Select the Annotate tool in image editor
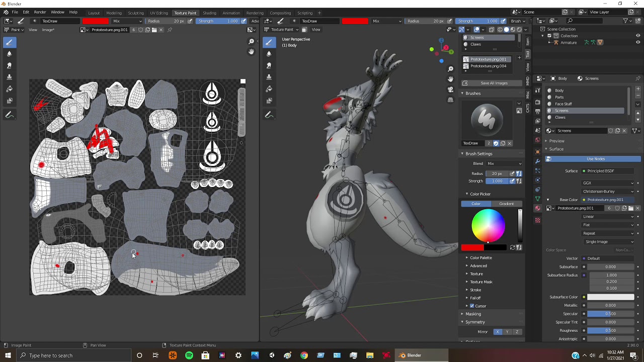The height and width of the screenshot is (362, 644). [9, 115]
